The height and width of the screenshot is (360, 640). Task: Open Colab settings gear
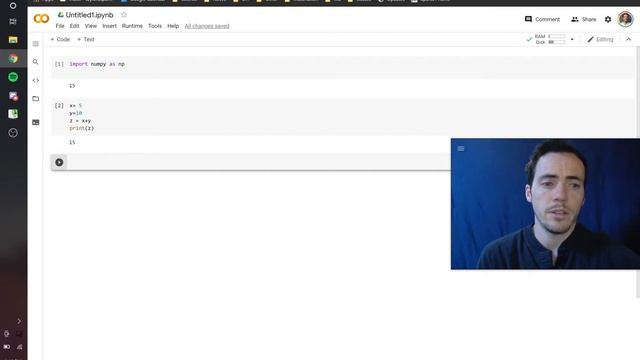[608, 19]
